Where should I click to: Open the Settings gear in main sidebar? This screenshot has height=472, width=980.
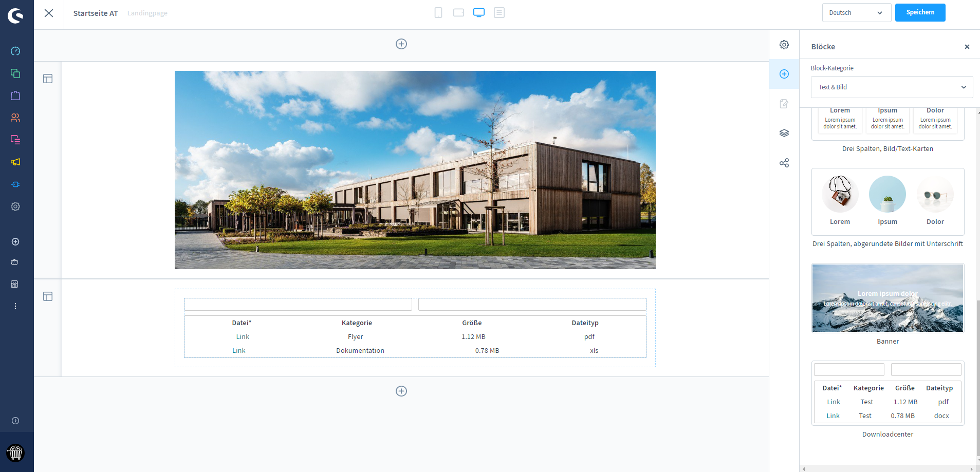pos(15,206)
